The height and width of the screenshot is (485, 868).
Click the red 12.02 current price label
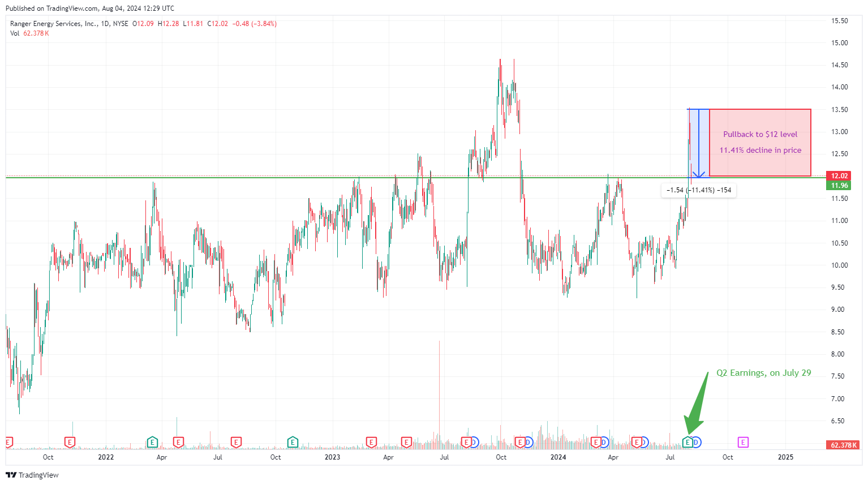point(839,175)
